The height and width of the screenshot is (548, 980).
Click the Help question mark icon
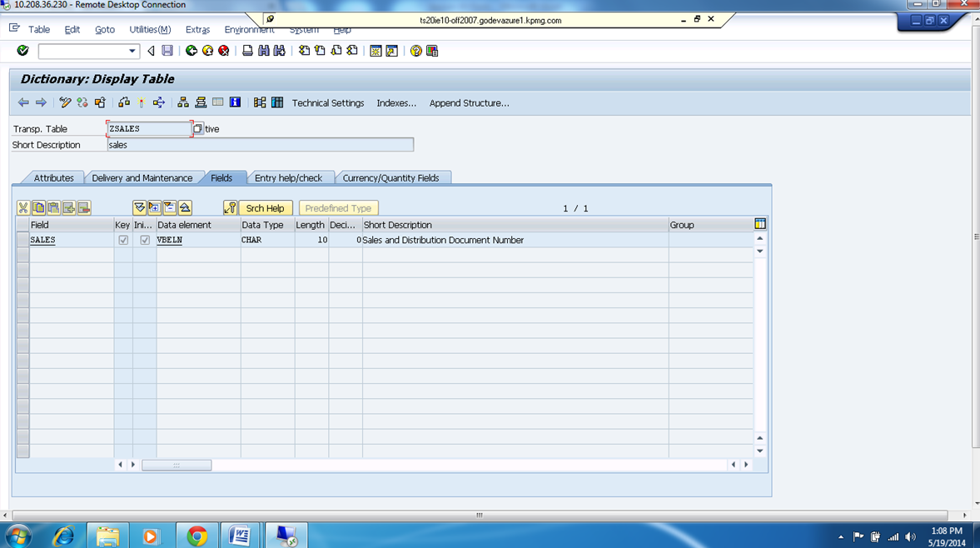pos(416,51)
